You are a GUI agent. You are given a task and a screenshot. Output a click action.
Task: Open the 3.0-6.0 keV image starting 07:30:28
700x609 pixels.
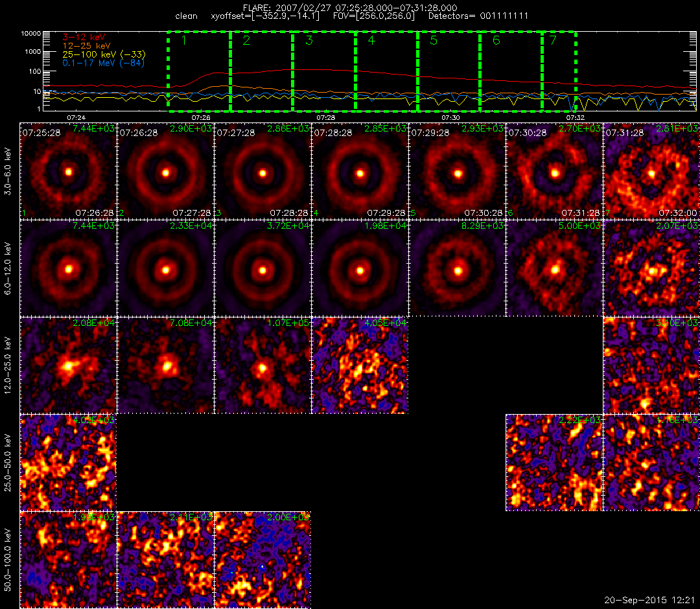pyautogui.click(x=554, y=171)
